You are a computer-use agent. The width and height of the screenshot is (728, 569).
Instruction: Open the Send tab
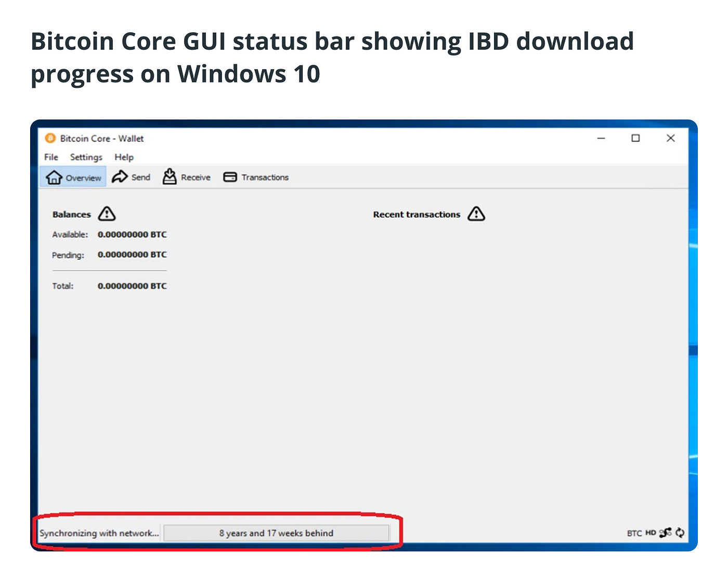(x=131, y=177)
